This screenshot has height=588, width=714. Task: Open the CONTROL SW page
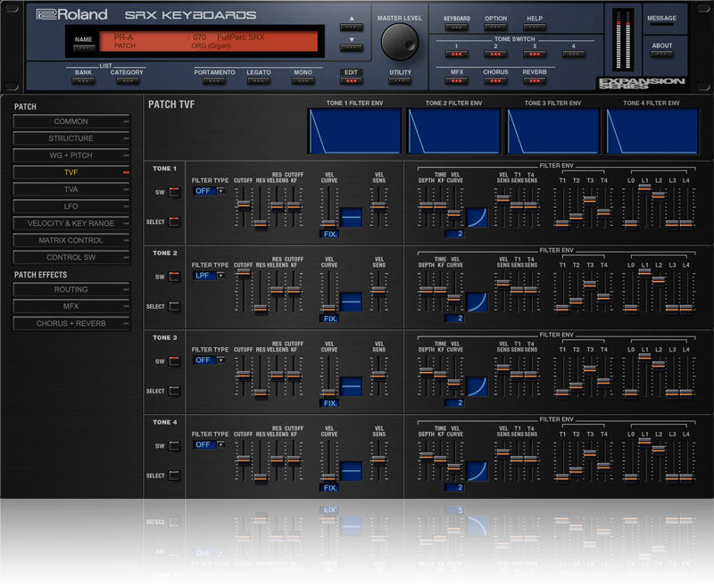point(71,257)
